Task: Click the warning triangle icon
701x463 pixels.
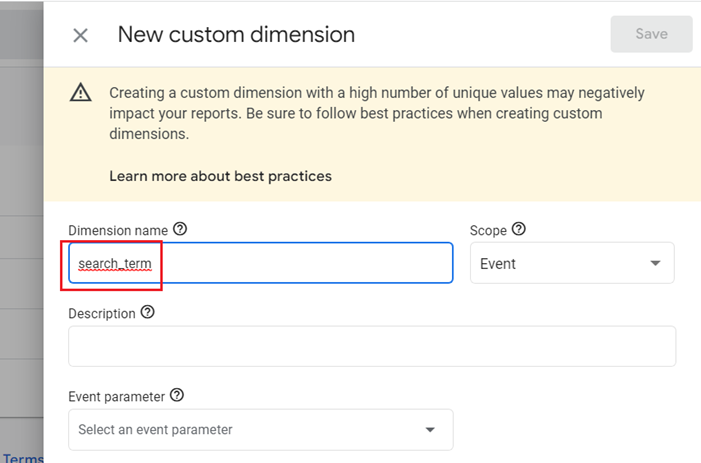Action: click(x=81, y=93)
